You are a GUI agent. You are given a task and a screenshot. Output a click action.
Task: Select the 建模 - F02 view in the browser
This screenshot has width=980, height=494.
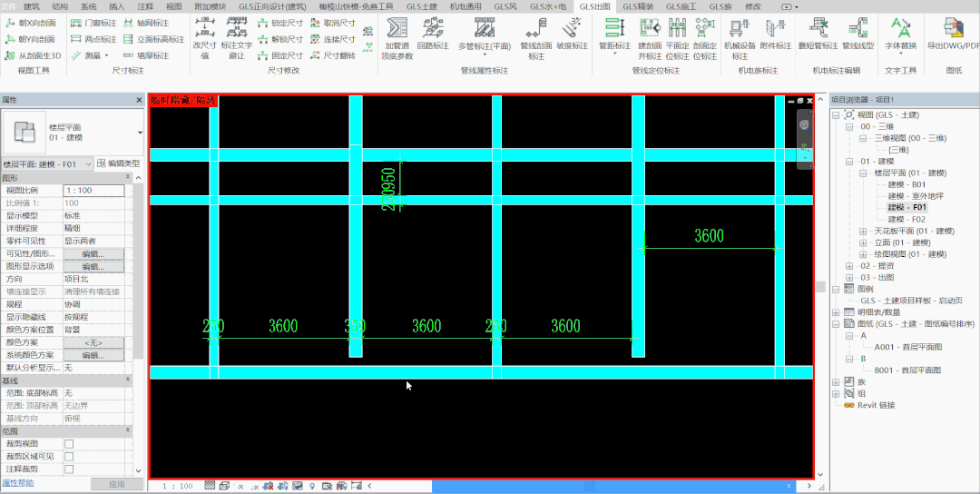(906, 220)
